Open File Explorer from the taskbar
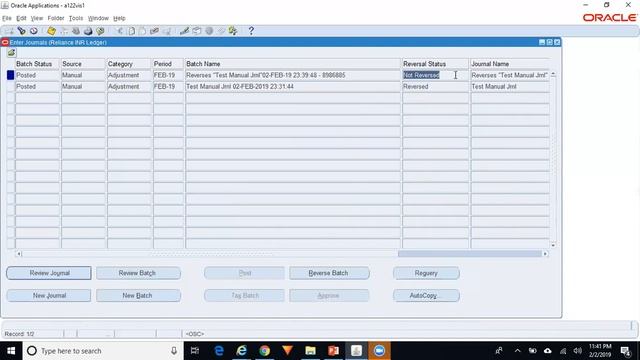The width and height of the screenshot is (640, 360). click(311, 351)
